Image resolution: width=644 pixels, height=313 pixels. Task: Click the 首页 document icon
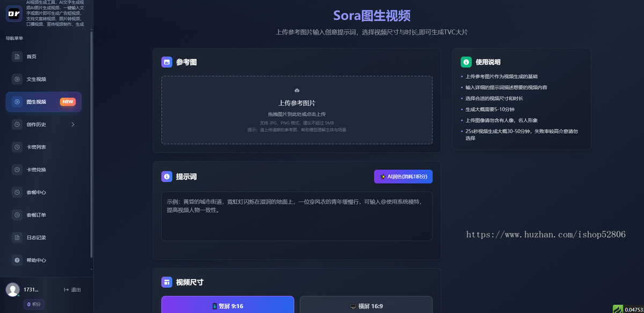tap(17, 56)
